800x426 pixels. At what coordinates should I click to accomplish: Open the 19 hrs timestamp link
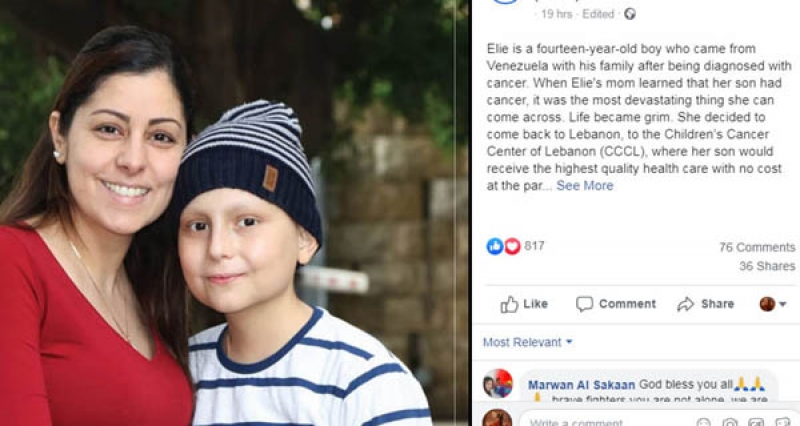557,14
